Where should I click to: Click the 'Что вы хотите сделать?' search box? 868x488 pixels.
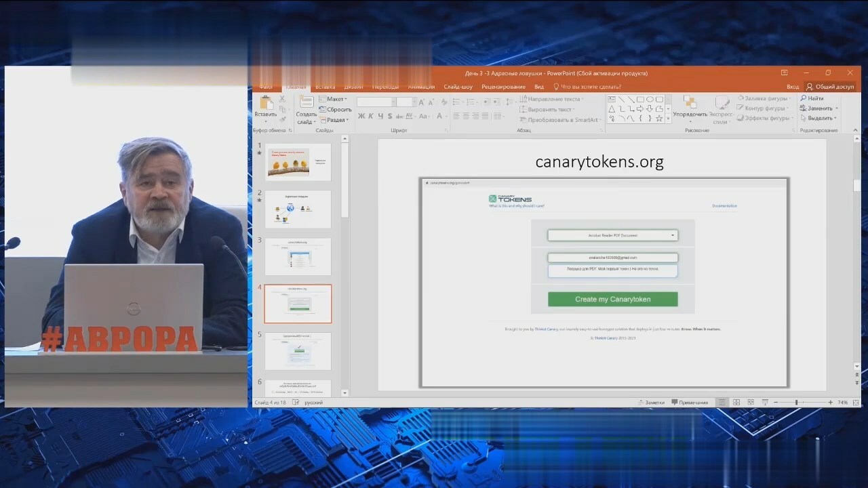587,87
